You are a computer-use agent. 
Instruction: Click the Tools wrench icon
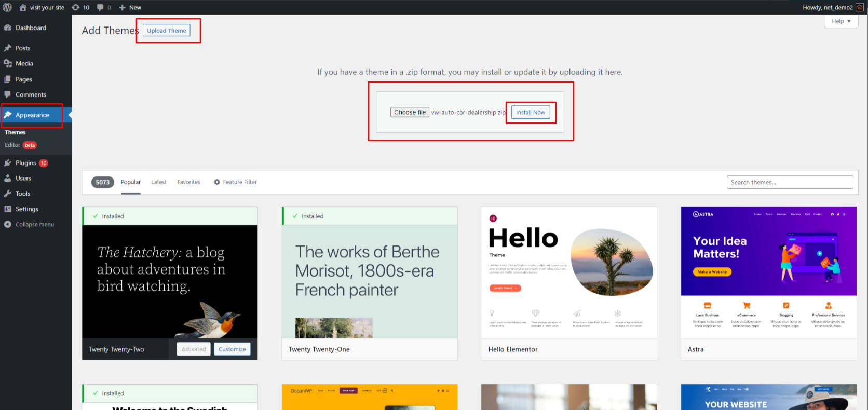tap(8, 194)
